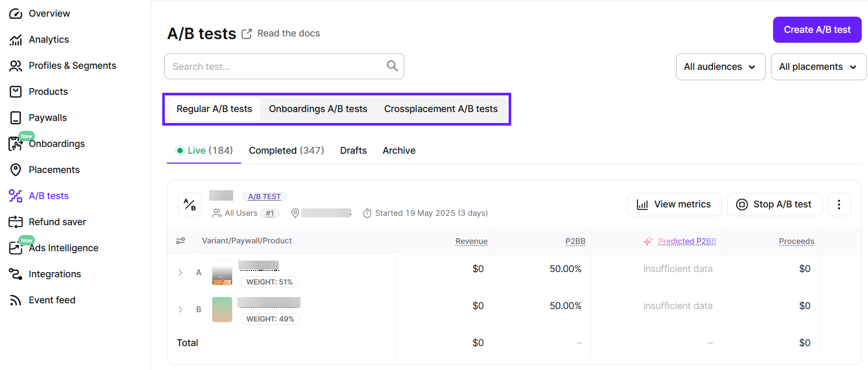Open the Read the docs link
The image size is (868, 370).
(x=288, y=33)
